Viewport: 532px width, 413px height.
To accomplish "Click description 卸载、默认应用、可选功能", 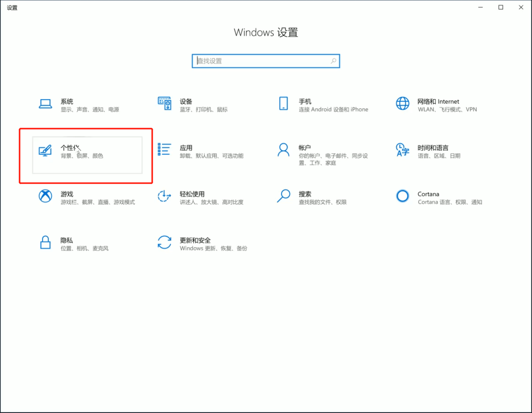I will tap(211, 156).
